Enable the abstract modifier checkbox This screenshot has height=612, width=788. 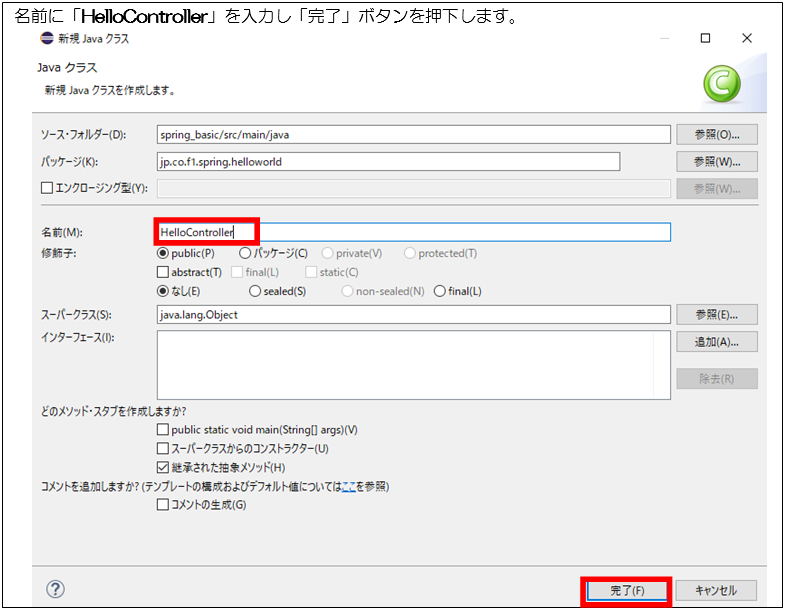[163, 272]
